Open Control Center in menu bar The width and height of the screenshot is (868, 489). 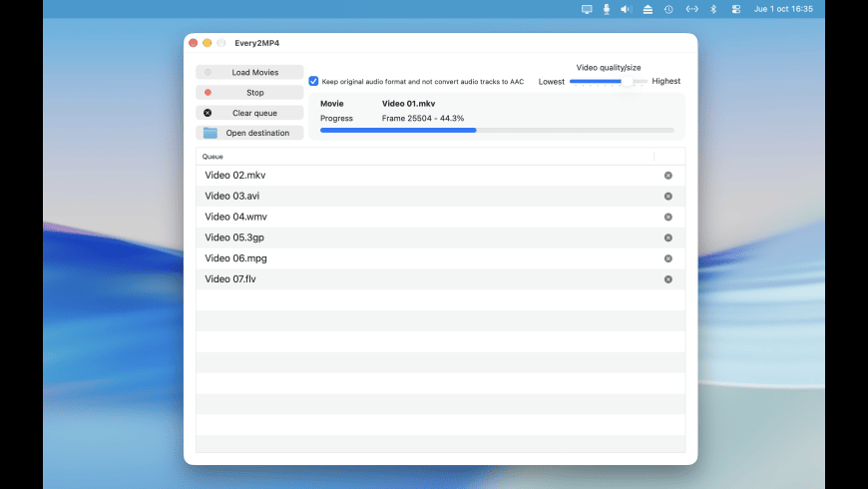coord(735,9)
